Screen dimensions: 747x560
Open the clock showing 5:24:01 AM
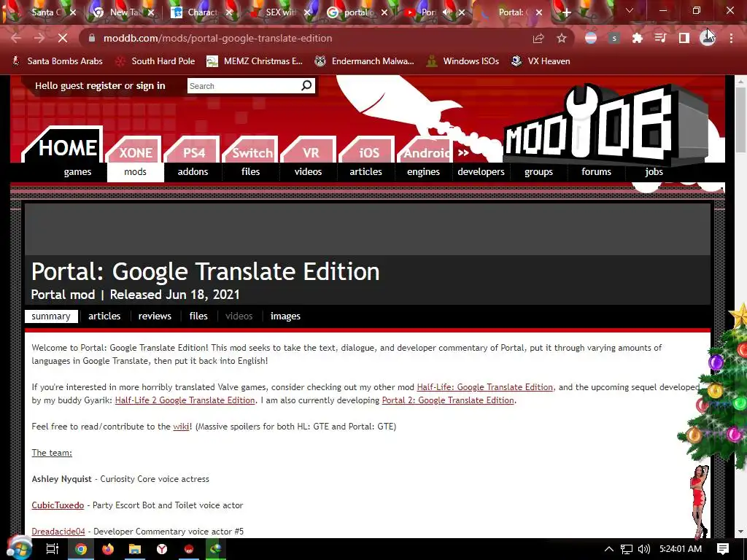tap(681, 549)
